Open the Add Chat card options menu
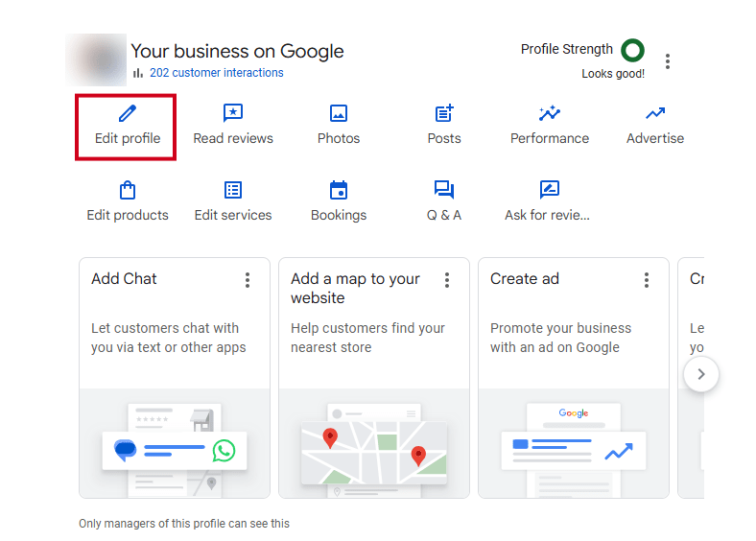 click(248, 280)
